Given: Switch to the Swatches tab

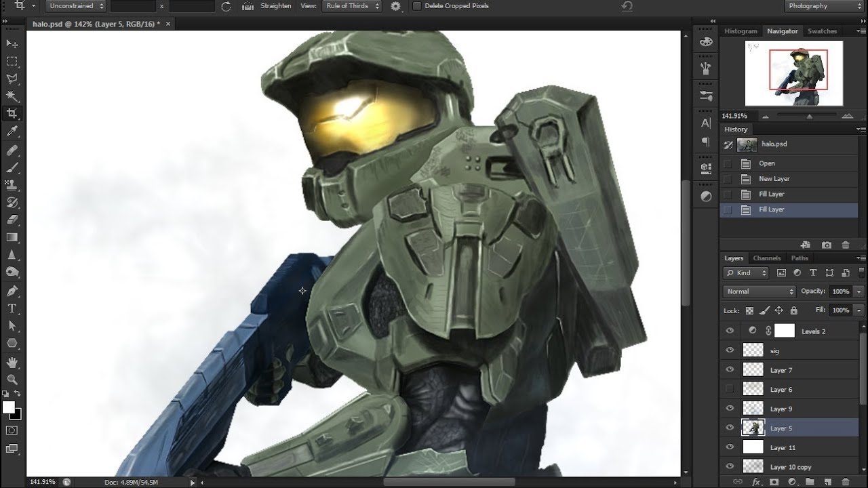Looking at the screenshot, I should tap(822, 31).
